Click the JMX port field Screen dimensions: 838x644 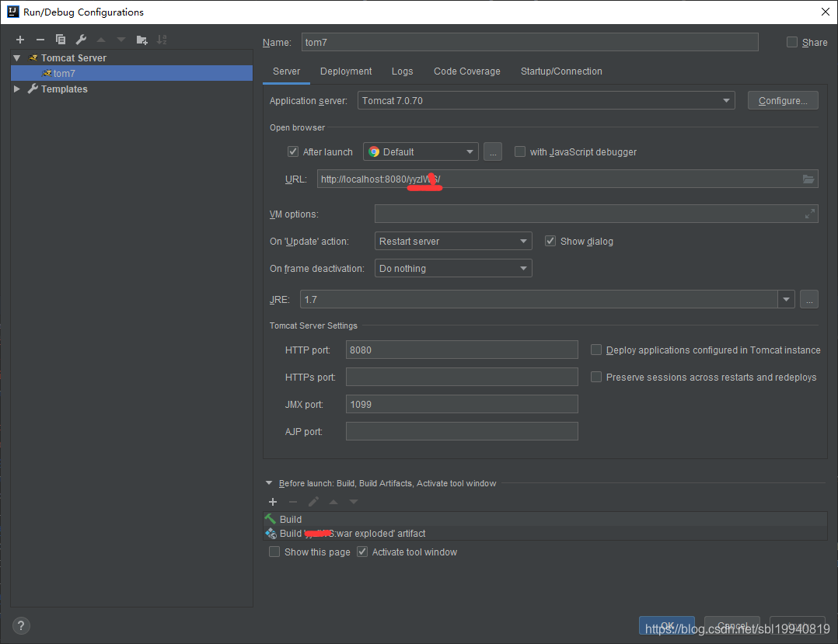pyautogui.click(x=462, y=404)
